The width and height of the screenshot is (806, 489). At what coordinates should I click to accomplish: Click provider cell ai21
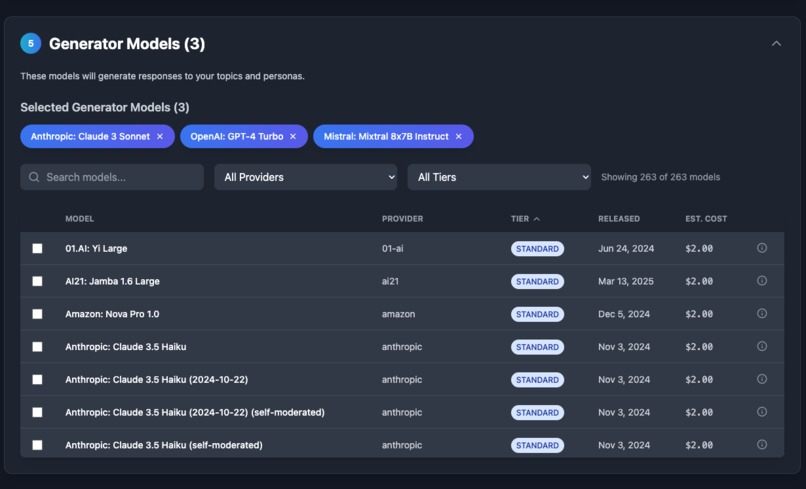click(x=390, y=281)
